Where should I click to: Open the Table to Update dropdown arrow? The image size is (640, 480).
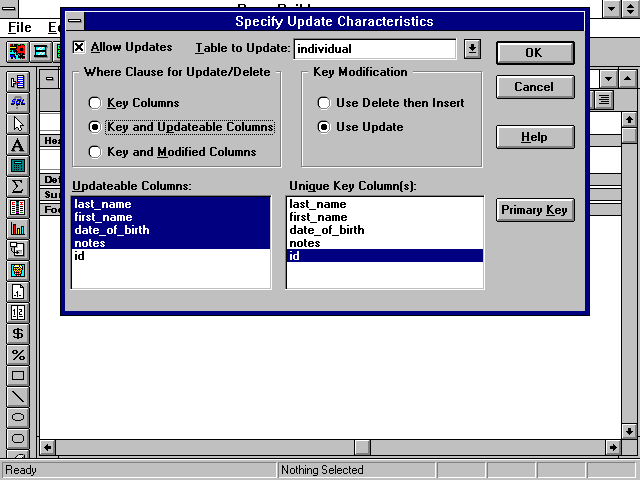[x=473, y=49]
